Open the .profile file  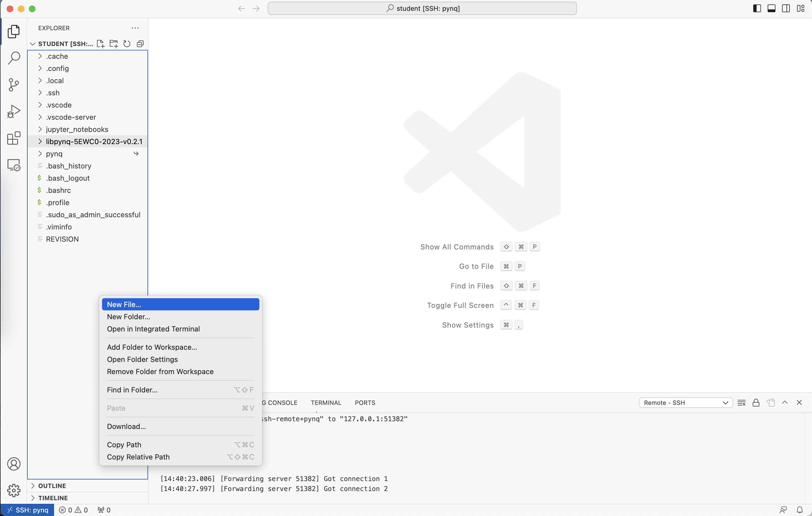[x=88, y=203]
